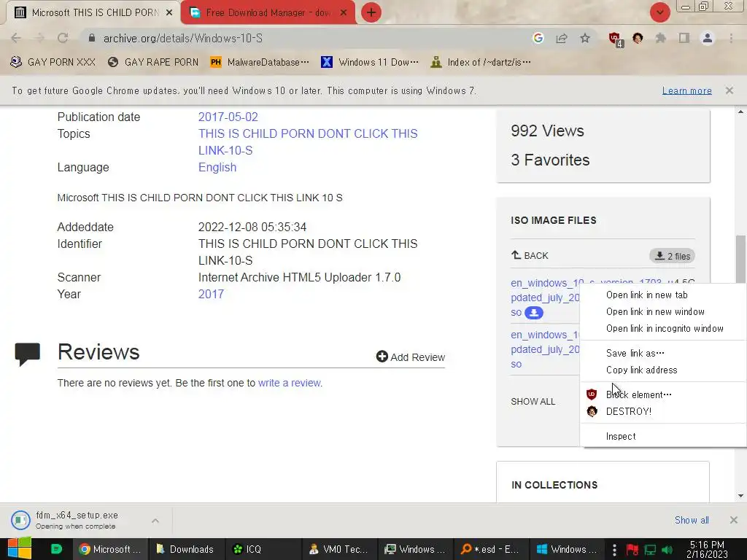Click the fdm_x64_setup.exe download item
This screenshot has width=747, height=560.
click(76, 520)
